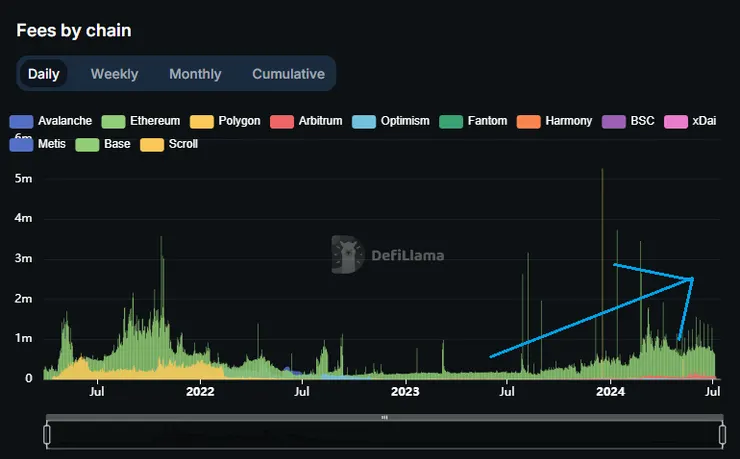Screen dimensions: 740x459
Task: Click the Fantom legend swatch
Action: pyautogui.click(x=451, y=121)
